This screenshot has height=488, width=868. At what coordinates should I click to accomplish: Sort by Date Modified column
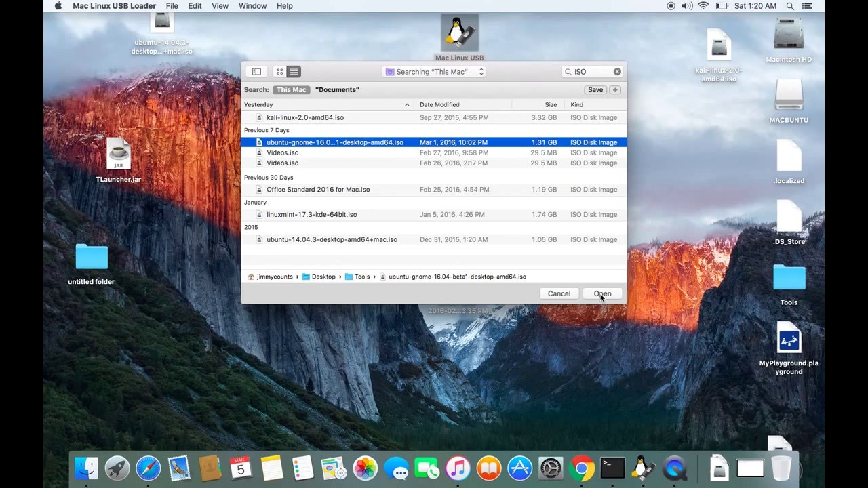(462, 105)
